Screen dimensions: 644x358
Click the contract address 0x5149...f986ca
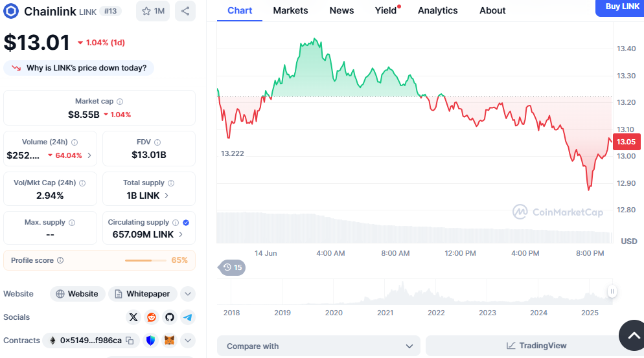(x=91, y=341)
